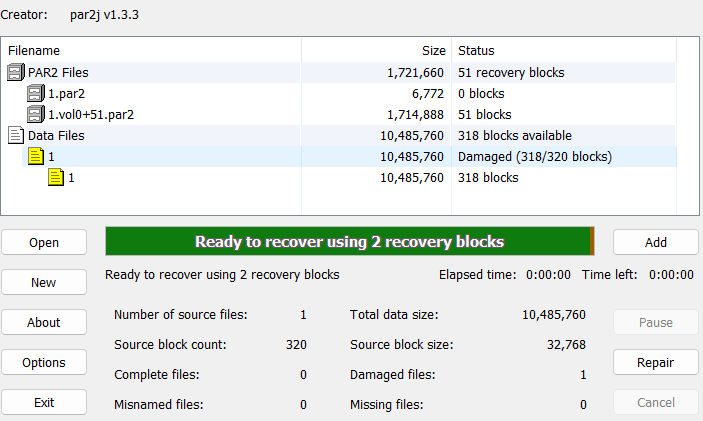Click the 1.par2 file icon
The height and width of the screenshot is (421, 703).
[x=36, y=94]
